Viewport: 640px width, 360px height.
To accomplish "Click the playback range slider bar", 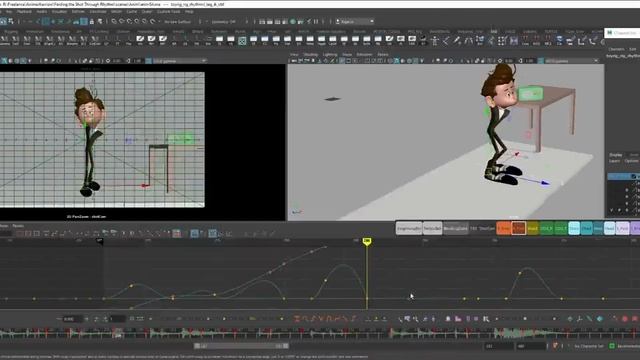I will tap(241, 346).
